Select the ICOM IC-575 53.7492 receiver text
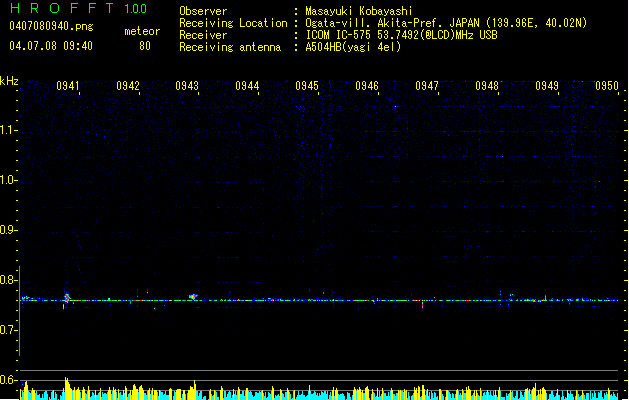Screen dimensions: 629x400 401,35
